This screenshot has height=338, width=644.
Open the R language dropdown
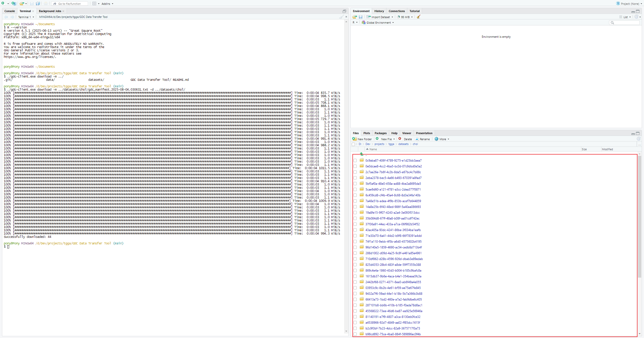coord(355,23)
